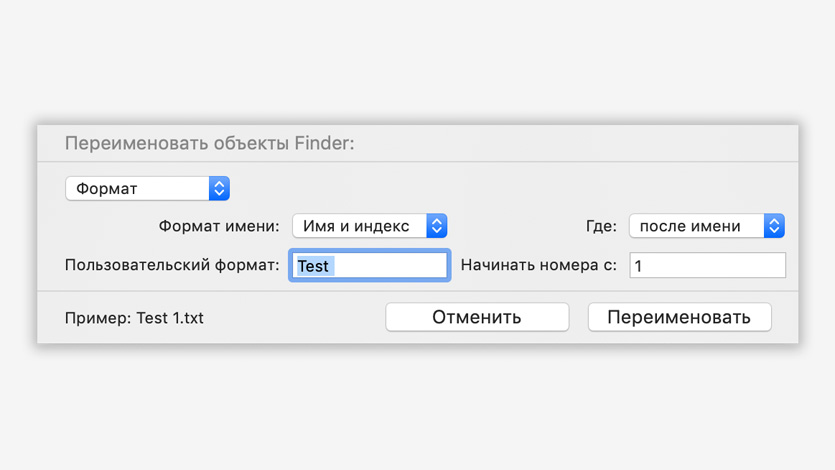Image resolution: width=835 pixels, height=470 pixels.
Task: Click the blue chevrons beside после имени
Action: tap(774, 226)
